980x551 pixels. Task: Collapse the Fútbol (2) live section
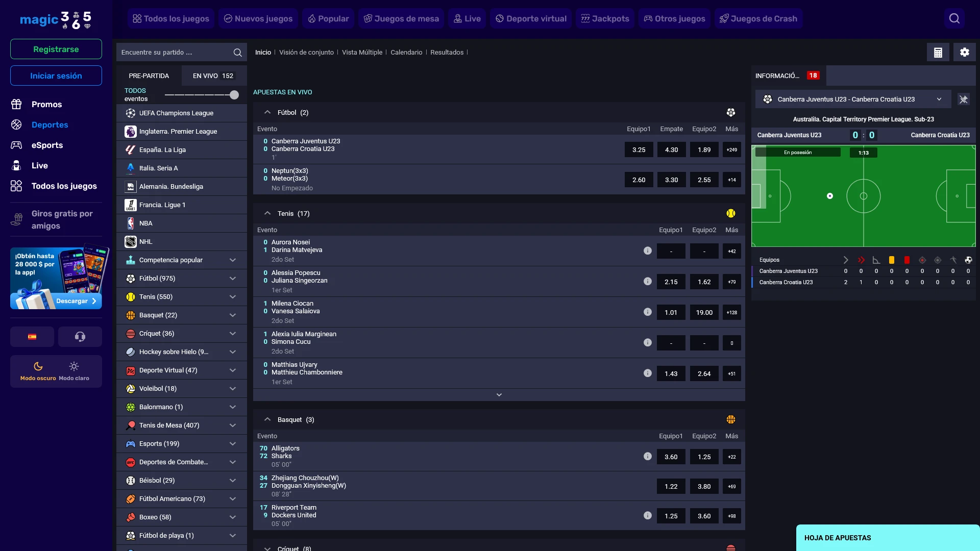(267, 112)
